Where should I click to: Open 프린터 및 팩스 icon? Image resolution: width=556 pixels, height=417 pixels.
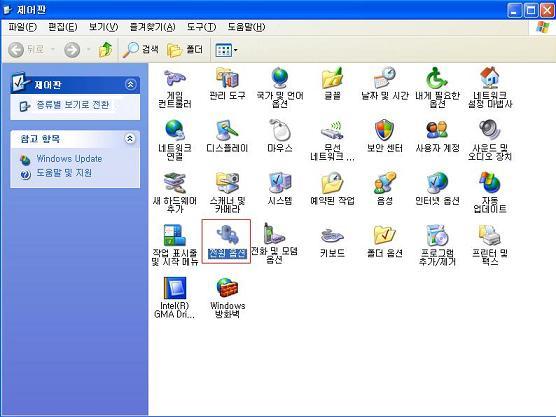tap(490, 235)
